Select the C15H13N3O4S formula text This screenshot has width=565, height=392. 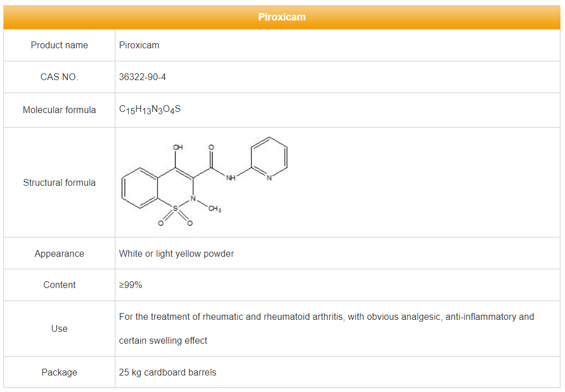[150, 110]
